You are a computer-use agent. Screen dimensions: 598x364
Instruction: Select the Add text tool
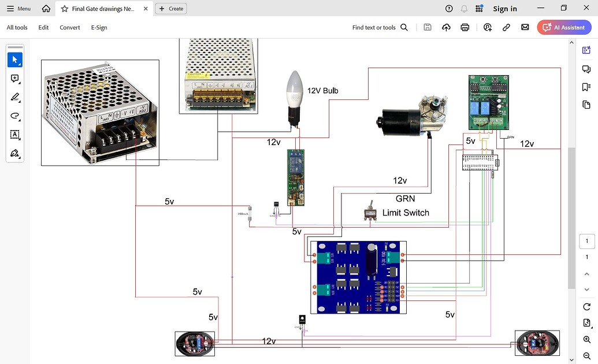tap(14, 135)
